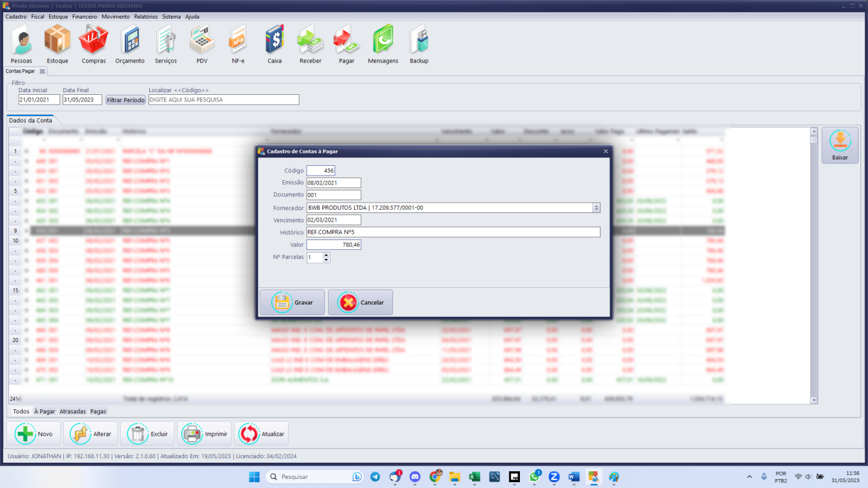
Task: Expand the Fornecedor dropdown
Action: click(x=595, y=207)
